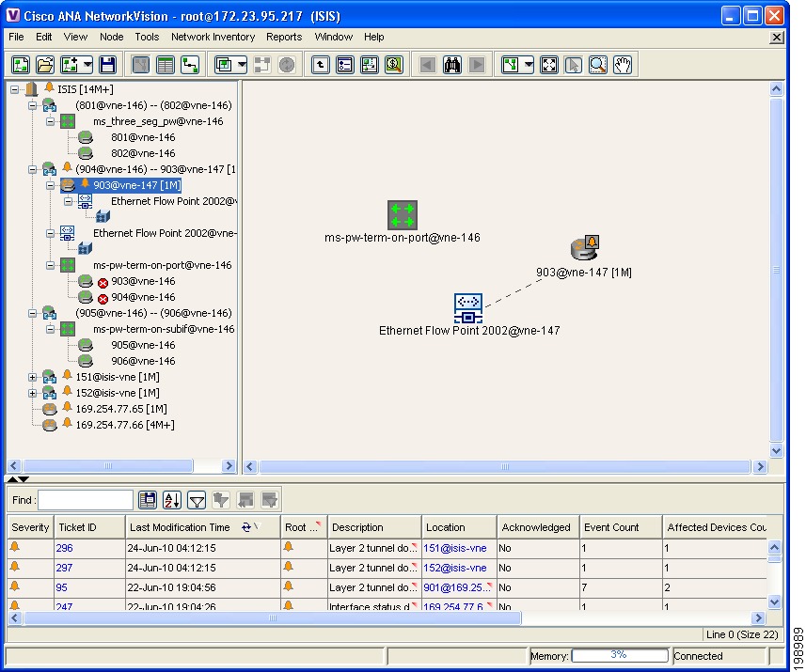Click the magnifier-over-map search icon
The width and height of the screenshot is (806, 672).
(x=394, y=65)
